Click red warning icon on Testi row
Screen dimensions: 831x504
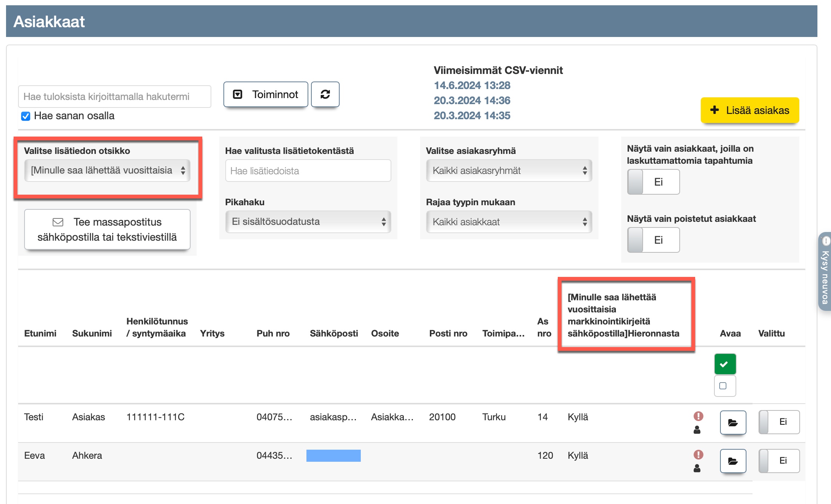[x=698, y=416]
